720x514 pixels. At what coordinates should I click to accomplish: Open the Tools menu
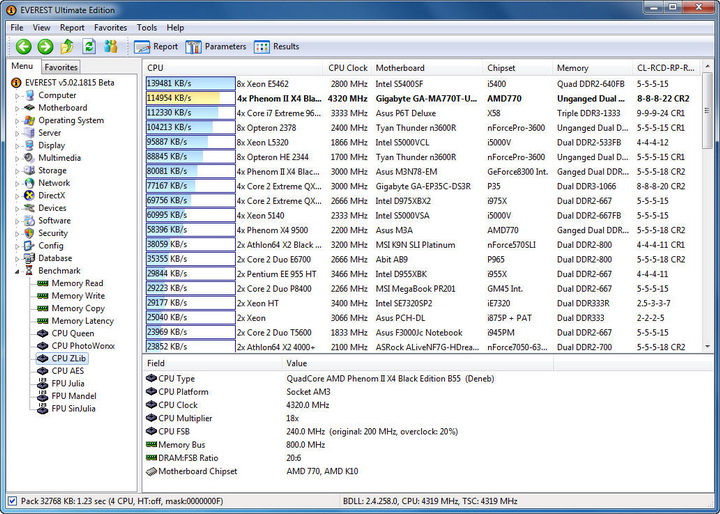click(147, 28)
